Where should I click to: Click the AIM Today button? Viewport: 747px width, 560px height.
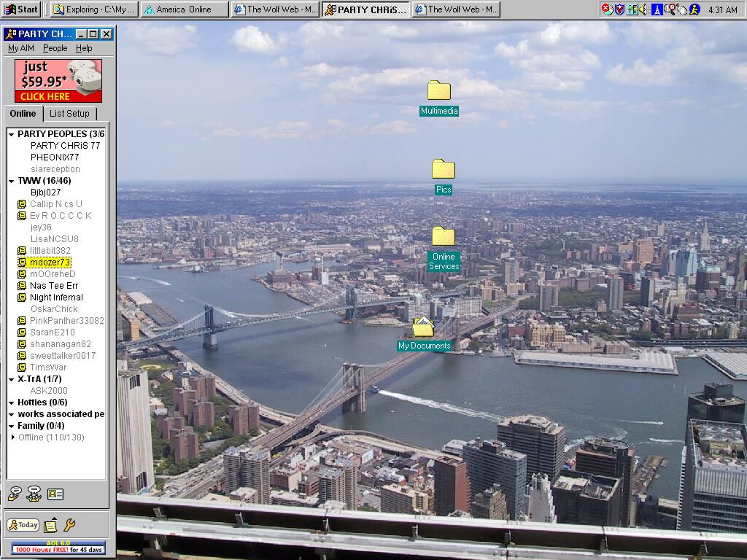click(23, 525)
